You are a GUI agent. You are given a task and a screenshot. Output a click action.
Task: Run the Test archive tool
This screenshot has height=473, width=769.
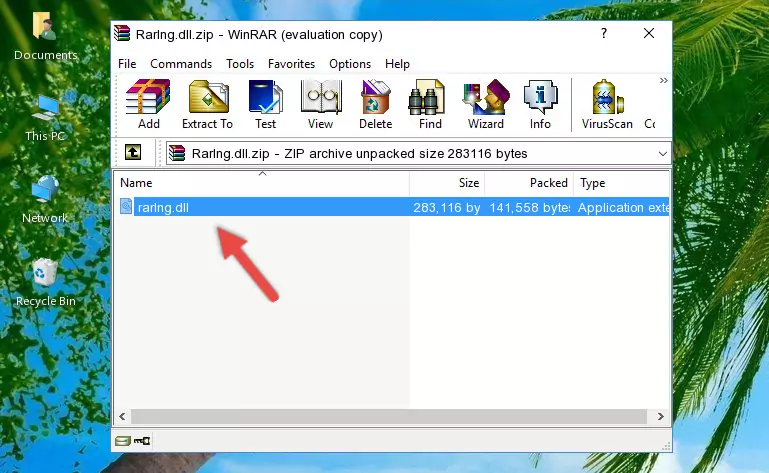pos(265,105)
